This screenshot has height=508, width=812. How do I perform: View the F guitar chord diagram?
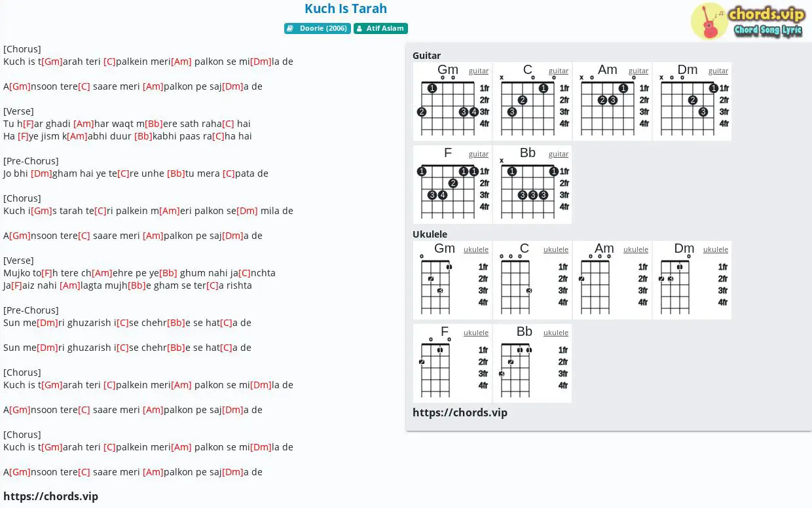tap(452, 185)
